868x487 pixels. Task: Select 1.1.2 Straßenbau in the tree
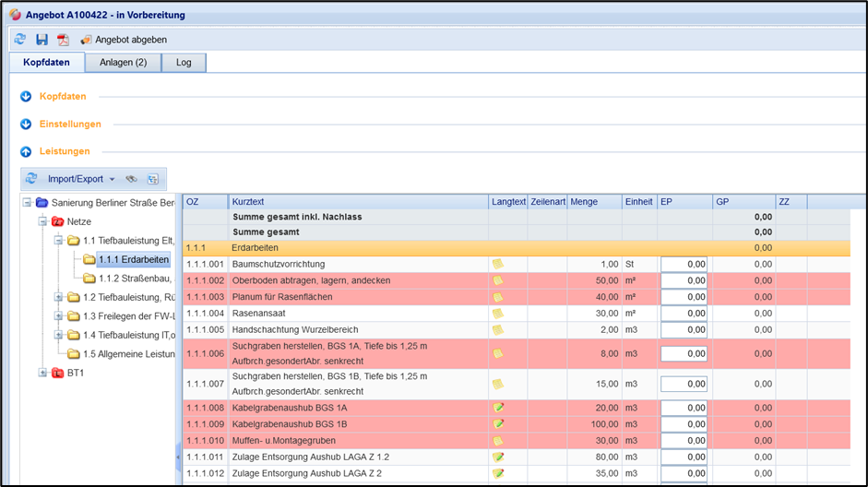pyautogui.click(x=133, y=279)
